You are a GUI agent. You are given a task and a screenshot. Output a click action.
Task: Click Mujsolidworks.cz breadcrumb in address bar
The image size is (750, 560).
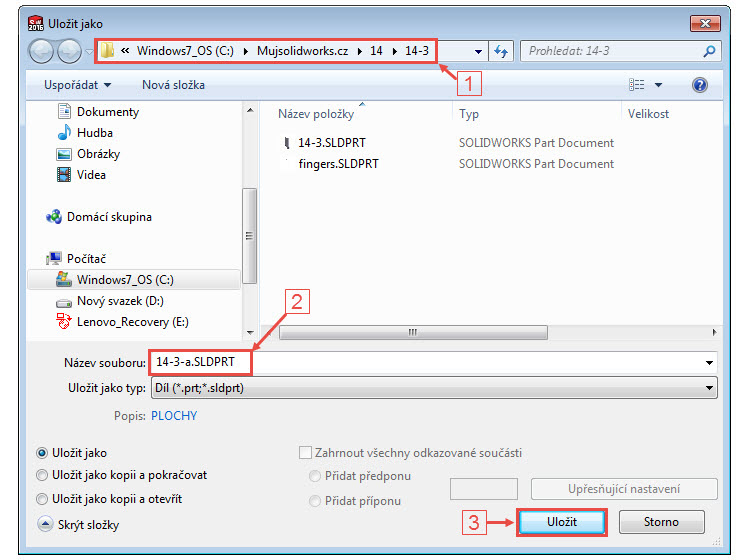tap(302, 51)
